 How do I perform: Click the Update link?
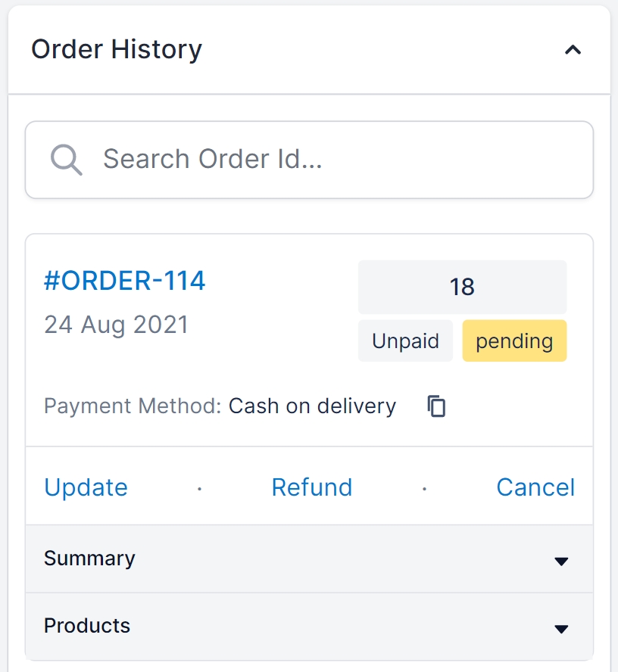86,487
